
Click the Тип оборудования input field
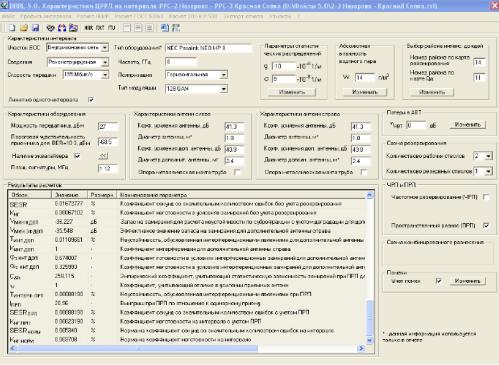209,48
